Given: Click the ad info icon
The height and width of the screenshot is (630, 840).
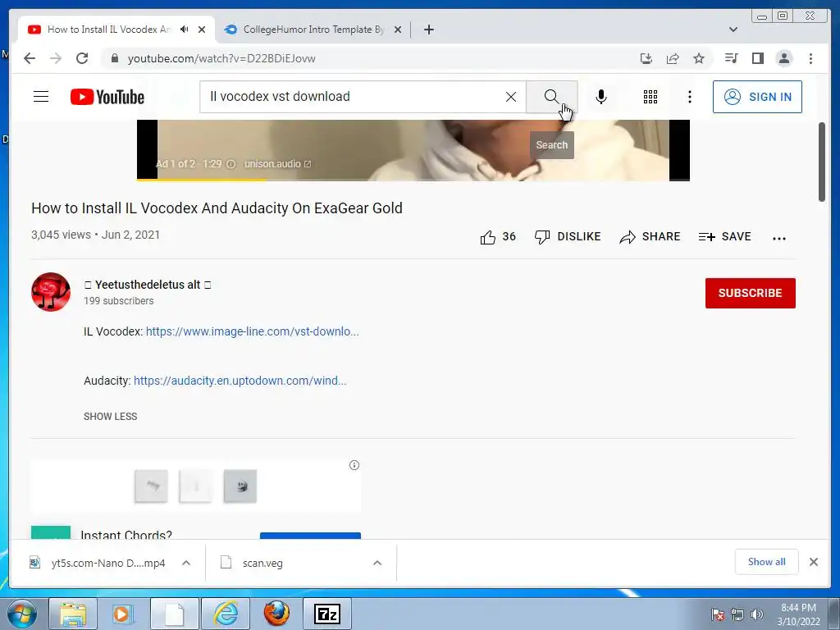Looking at the screenshot, I should pos(354,465).
